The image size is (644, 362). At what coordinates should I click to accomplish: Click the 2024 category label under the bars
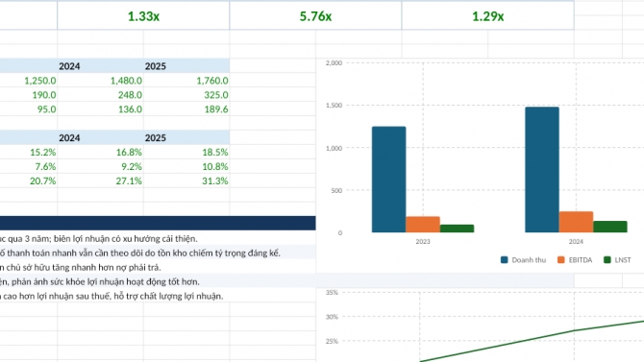point(576,241)
